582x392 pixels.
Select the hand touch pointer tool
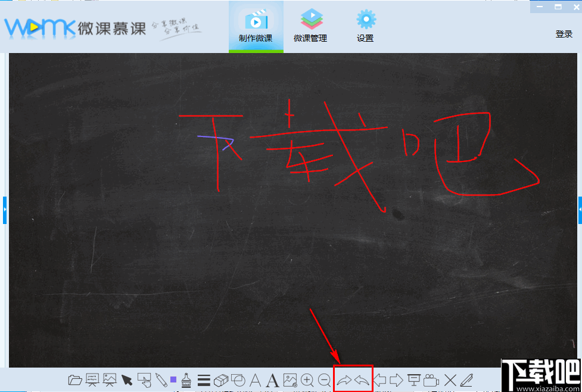pos(144,380)
